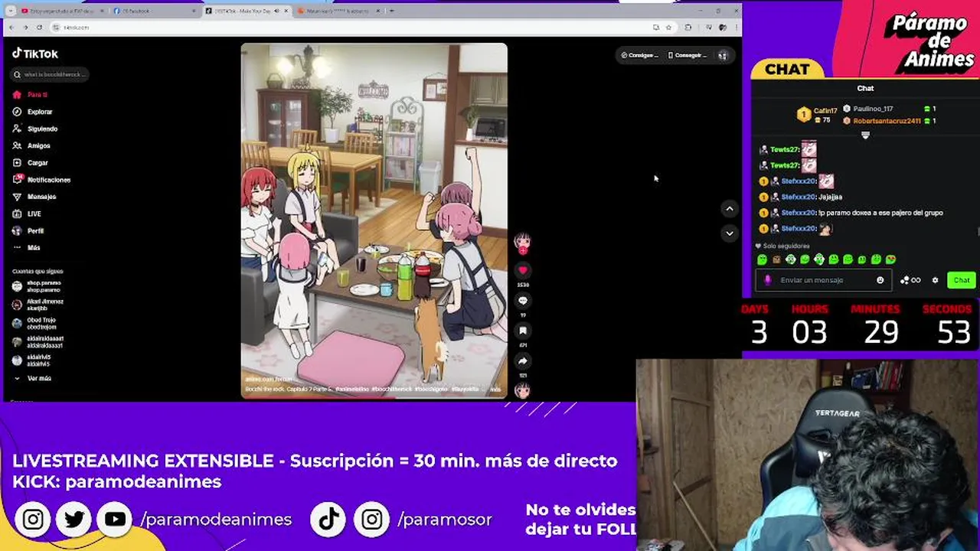Image resolution: width=980 pixels, height=551 pixels.
Task: Open a new browser tab
Action: coord(391,11)
